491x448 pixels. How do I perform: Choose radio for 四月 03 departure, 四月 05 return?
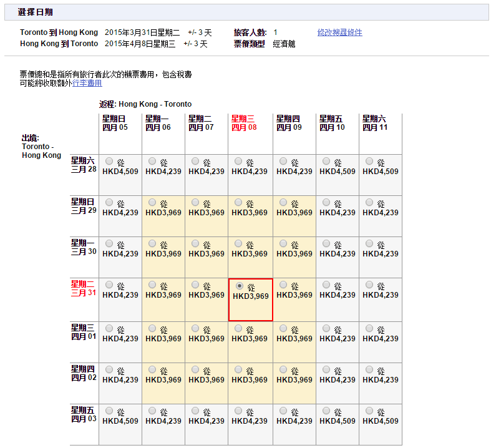pos(110,411)
